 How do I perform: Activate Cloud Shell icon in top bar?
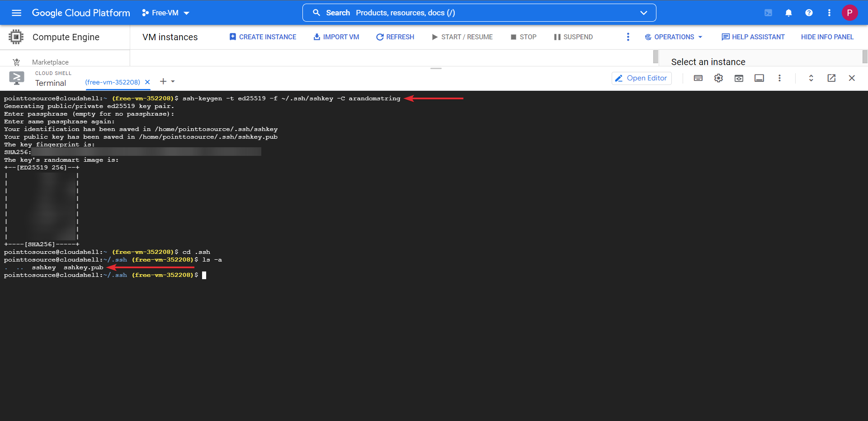click(768, 13)
